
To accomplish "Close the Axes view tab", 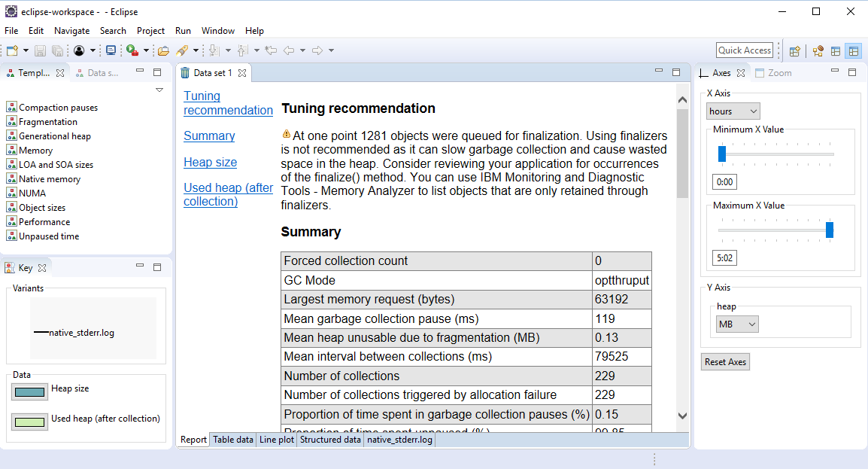I will [741, 73].
